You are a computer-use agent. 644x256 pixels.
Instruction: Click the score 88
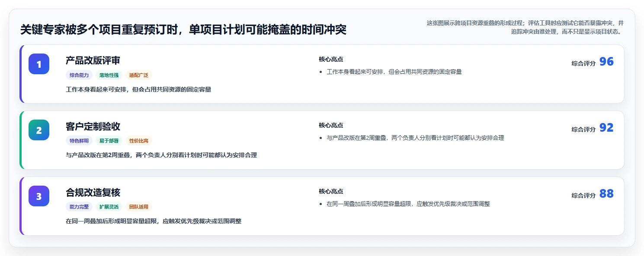pos(606,194)
